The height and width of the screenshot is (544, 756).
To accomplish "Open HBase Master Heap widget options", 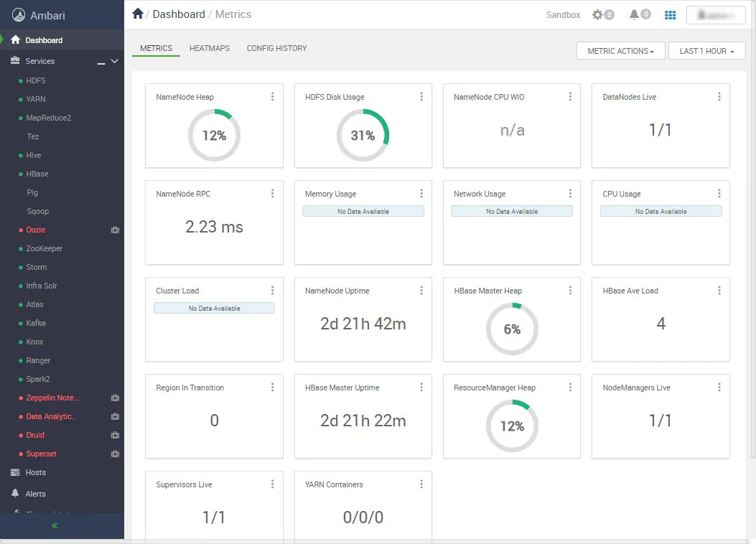I will (x=570, y=290).
